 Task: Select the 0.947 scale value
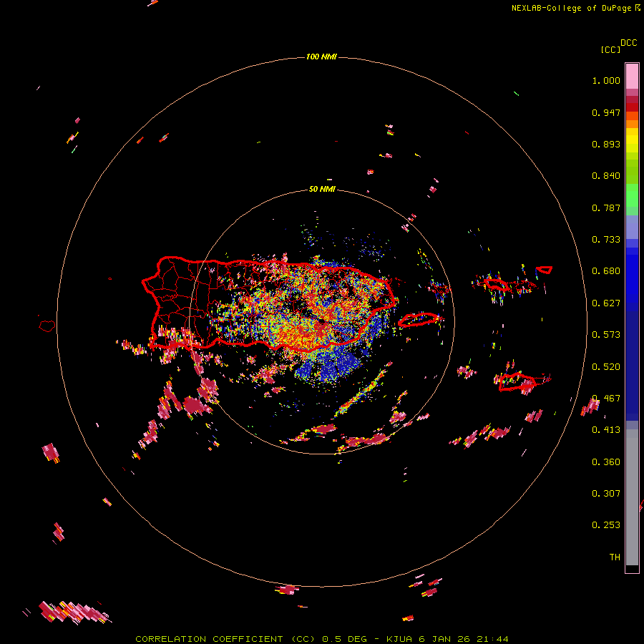tap(606, 112)
